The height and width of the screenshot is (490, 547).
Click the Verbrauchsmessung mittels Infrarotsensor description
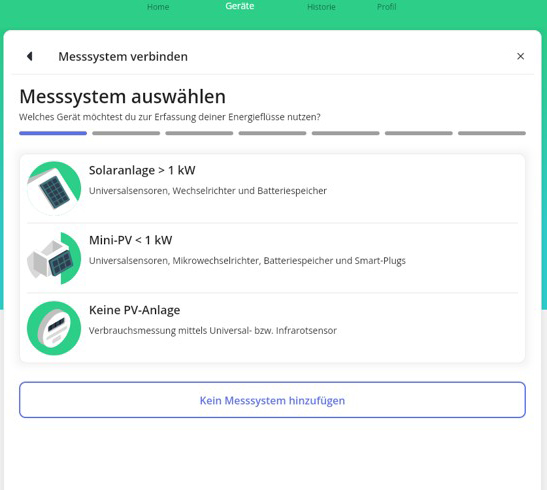[213, 331]
